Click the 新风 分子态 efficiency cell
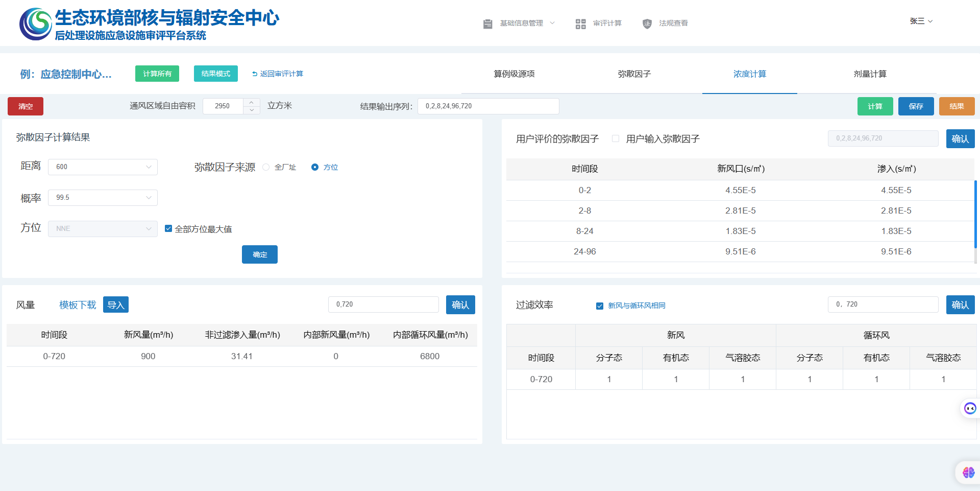Screen dimensions: 980x491 tap(609, 380)
